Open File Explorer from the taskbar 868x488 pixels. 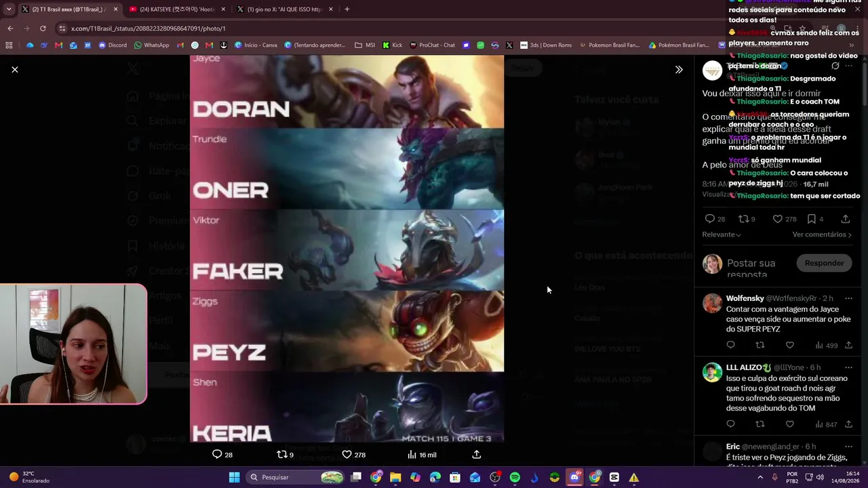point(395,477)
